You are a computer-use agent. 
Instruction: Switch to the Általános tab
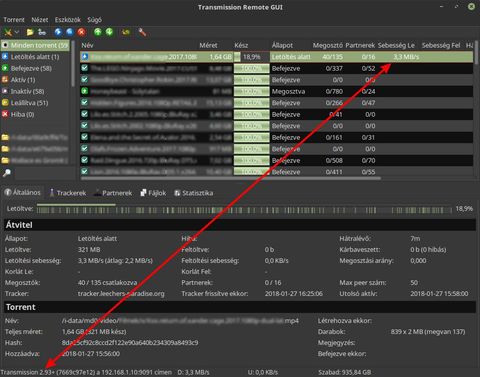coord(23,193)
